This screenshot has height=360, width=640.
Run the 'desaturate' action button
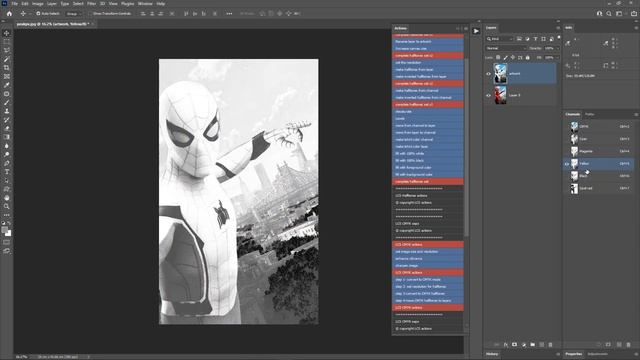pos(428,111)
